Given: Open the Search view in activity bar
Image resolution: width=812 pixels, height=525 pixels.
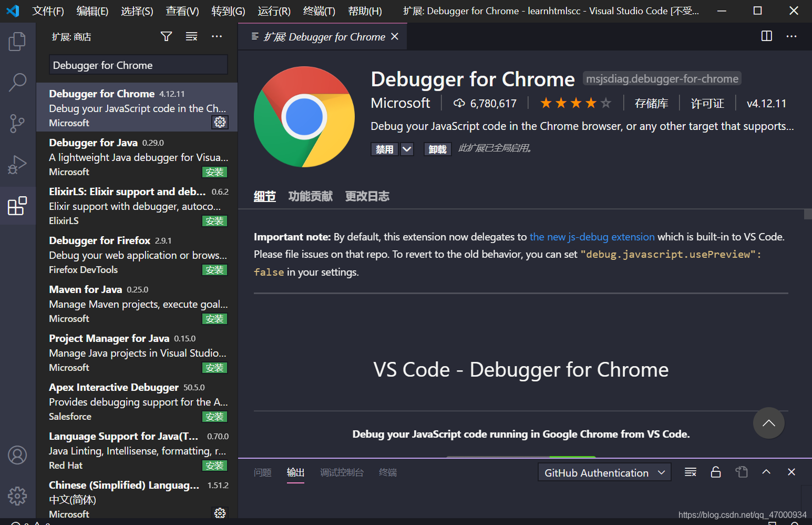Looking at the screenshot, I should pyautogui.click(x=17, y=82).
